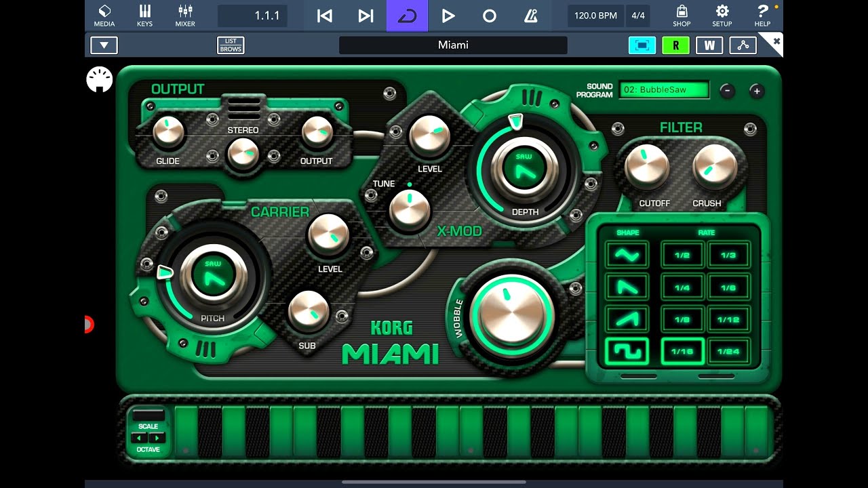Image resolution: width=868 pixels, height=488 pixels.
Task: Close the instrument panel
Action: [776, 41]
